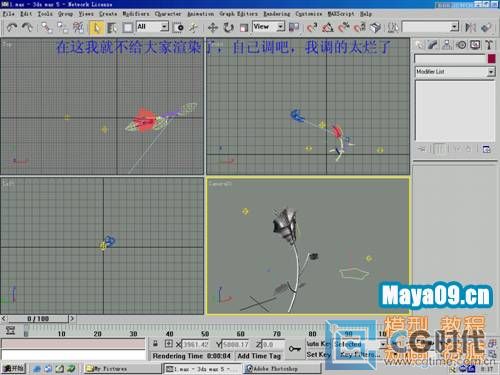Switch to the Hierarchy command panel tab
500x375 pixels.
click(x=447, y=45)
